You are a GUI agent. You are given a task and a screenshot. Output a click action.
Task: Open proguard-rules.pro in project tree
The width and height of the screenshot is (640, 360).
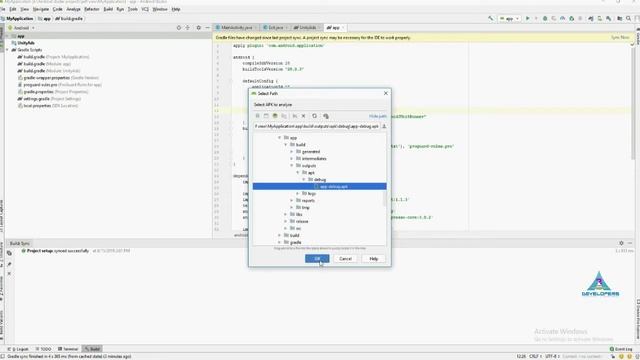(60, 84)
